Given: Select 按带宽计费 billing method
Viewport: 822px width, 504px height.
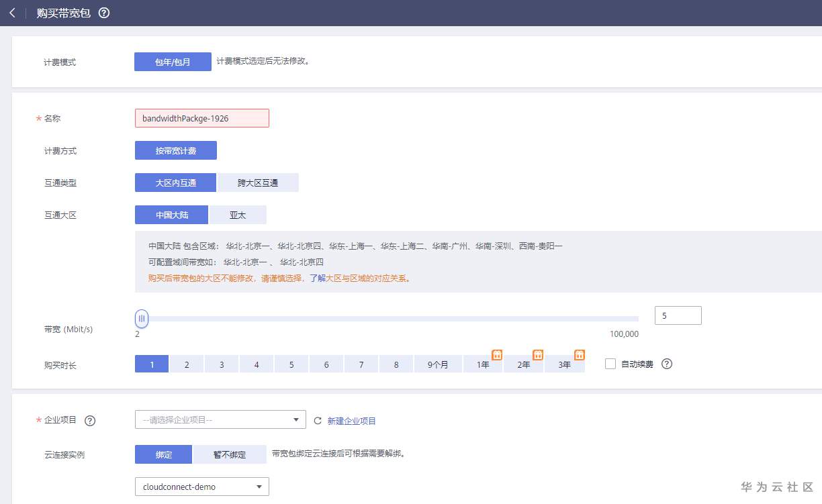Looking at the screenshot, I should 176,150.
